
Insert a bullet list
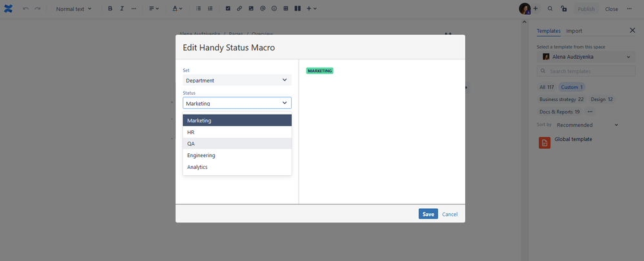click(198, 8)
